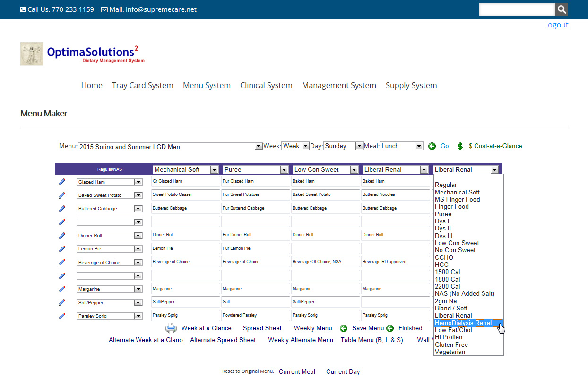Click the green arrow icon next to Save Menu
The height and width of the screenshot is (380, 588).
coord(344,328)
